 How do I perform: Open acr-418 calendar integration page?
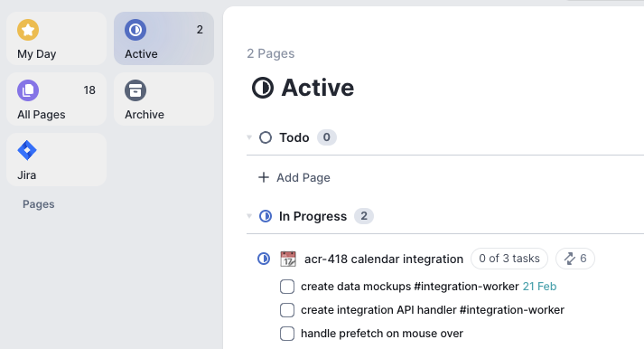pyautogui.click(x=384, y=259)
